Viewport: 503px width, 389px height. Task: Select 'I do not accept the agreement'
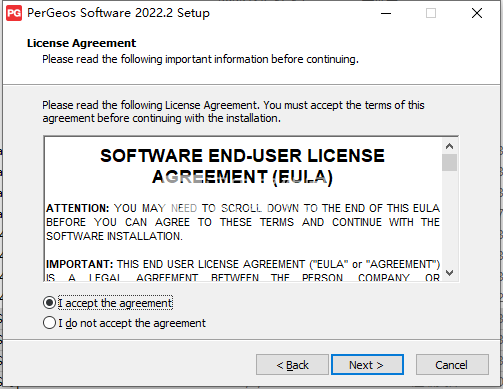coord(49,323)
